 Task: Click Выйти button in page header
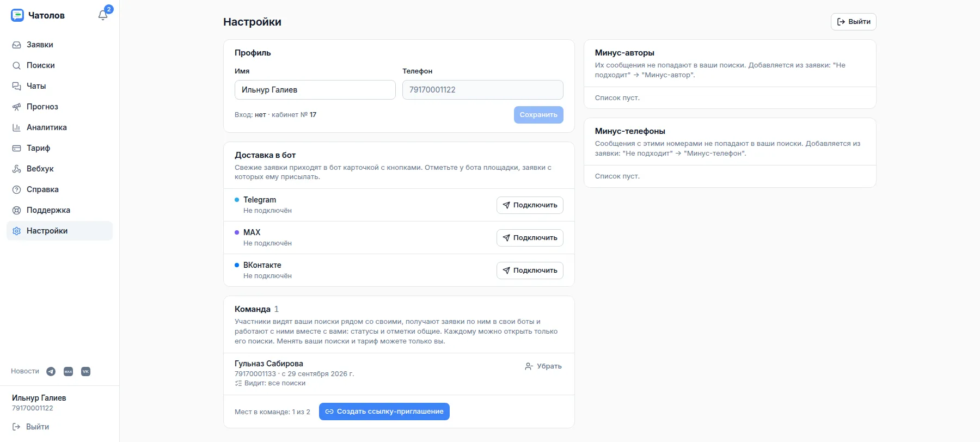click(854, 22)
